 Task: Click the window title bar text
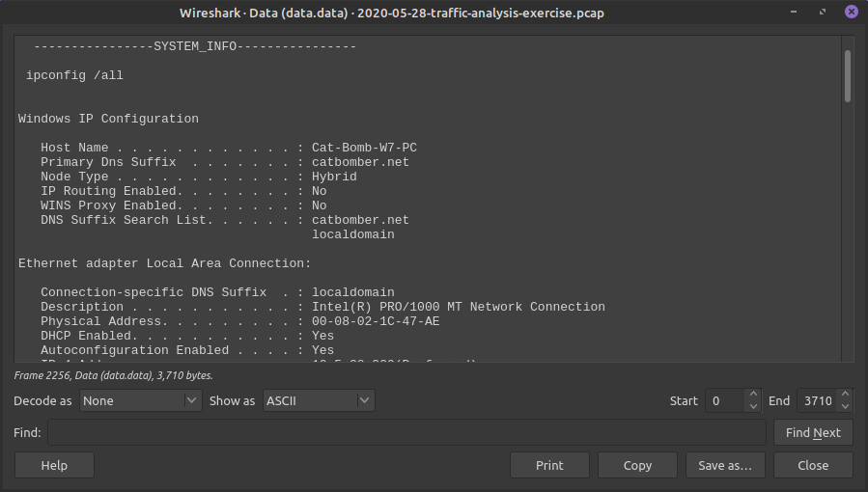coord(392,13)
